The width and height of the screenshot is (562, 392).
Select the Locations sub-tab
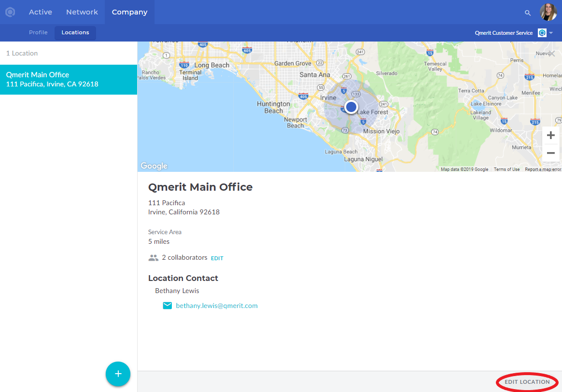click(x=75, y=32)
